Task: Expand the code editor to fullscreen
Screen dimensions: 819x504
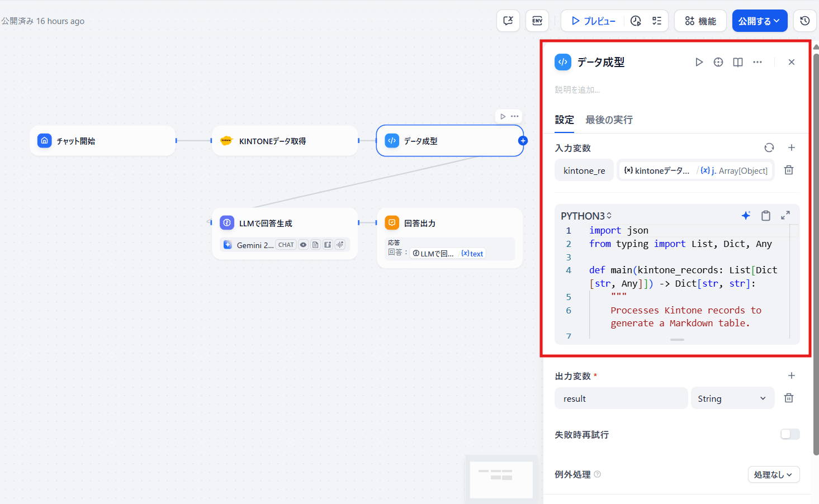Action: (785, 215)
